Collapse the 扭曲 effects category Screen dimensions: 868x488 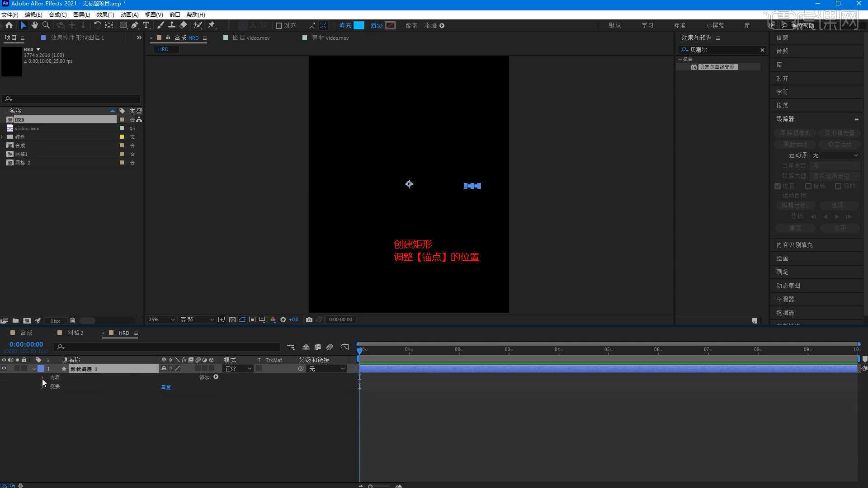[680, 59]
